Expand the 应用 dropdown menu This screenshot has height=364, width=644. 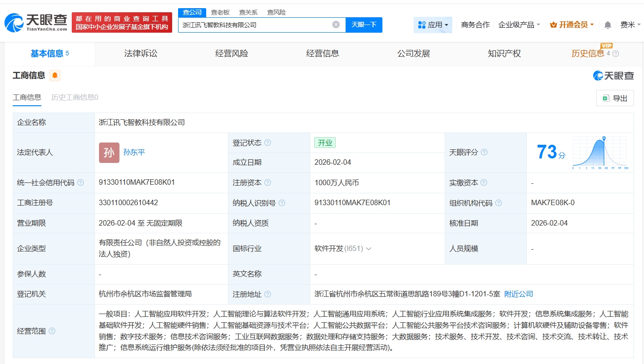(433, 25)
